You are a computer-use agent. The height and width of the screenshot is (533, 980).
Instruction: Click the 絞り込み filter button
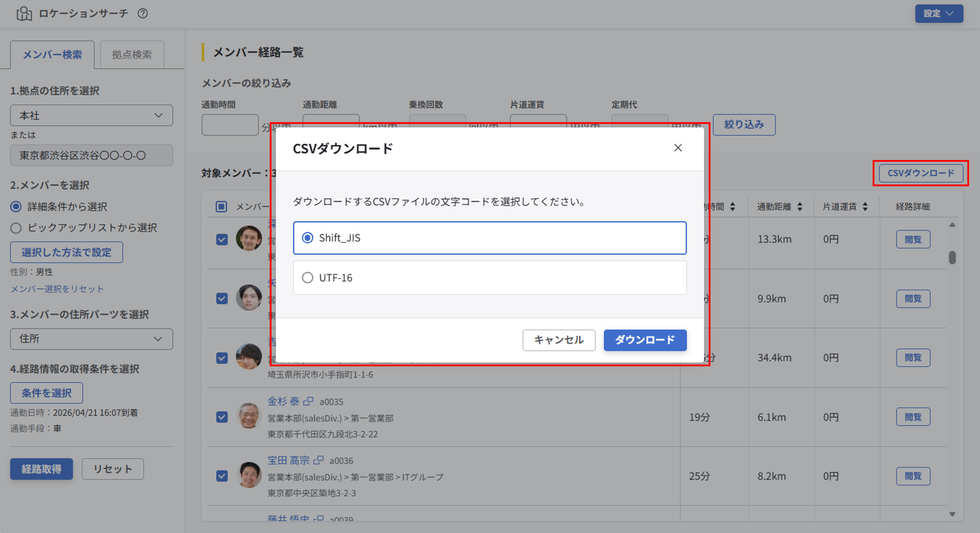(744, 125)
